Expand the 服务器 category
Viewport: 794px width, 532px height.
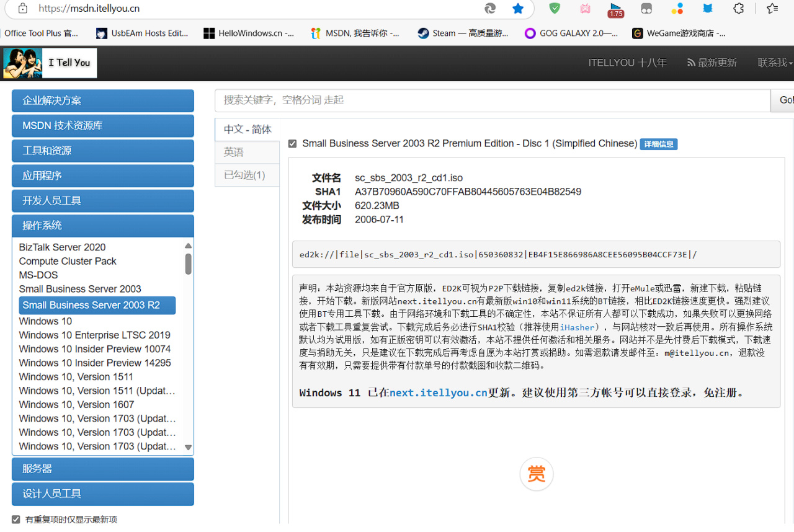tap(103, 469)
